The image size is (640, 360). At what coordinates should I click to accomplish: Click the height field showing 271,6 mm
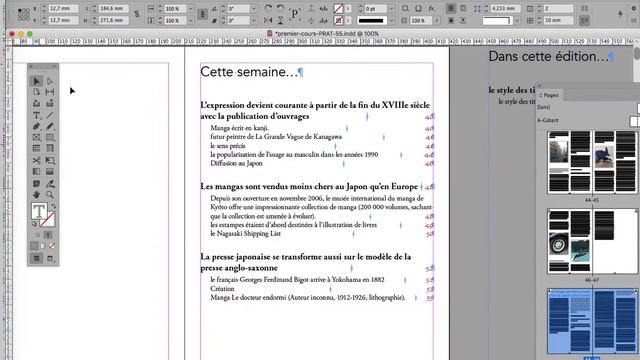(x=114, y=20)
